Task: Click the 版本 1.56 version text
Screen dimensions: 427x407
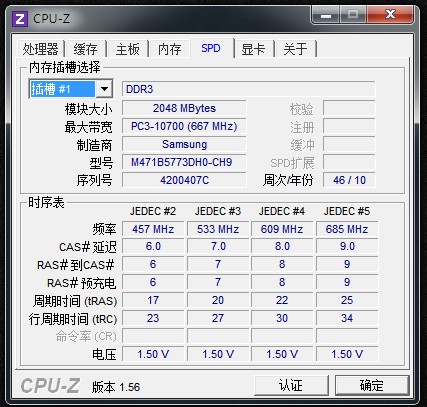Action: [x=116, y=387]
